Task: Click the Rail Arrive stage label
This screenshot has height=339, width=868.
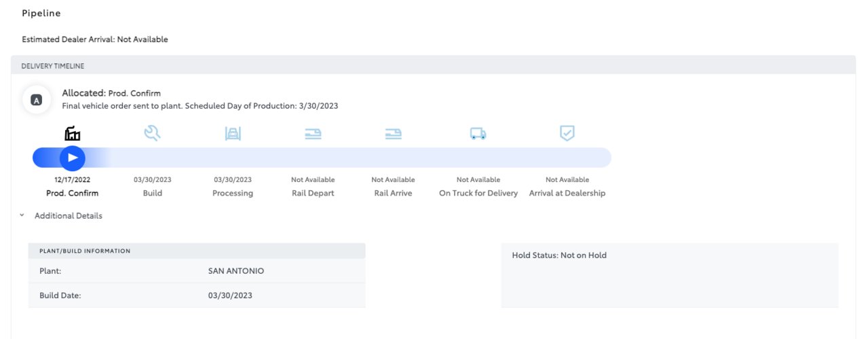Action: click(x=393, y=193)
